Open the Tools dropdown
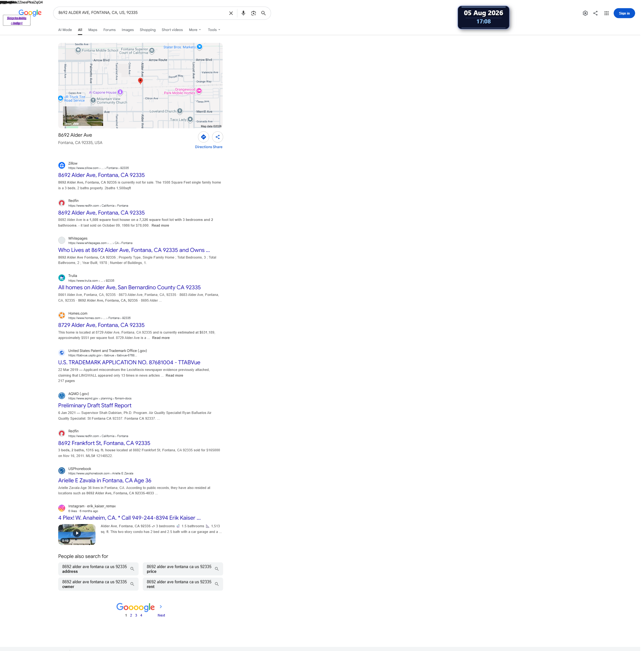Screen dimensions: 644x651 click(x=214, y=30)
